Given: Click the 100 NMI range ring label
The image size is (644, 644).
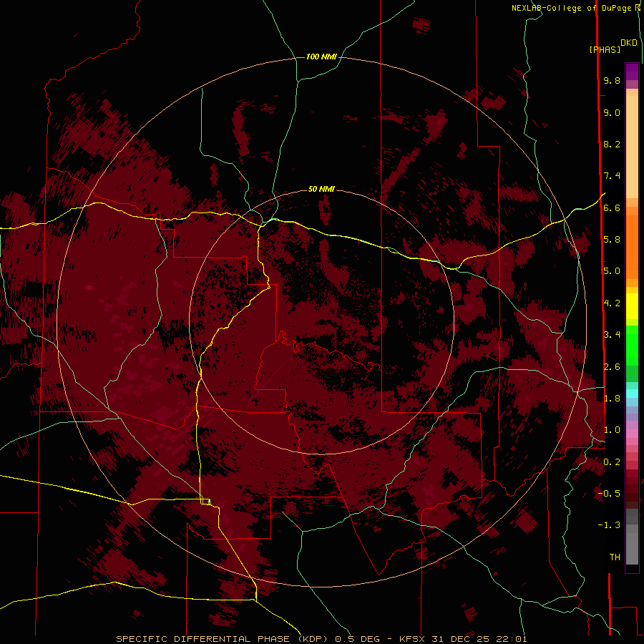Looking at the screenshot, I should pyautogui.click(x=321, y=57).
